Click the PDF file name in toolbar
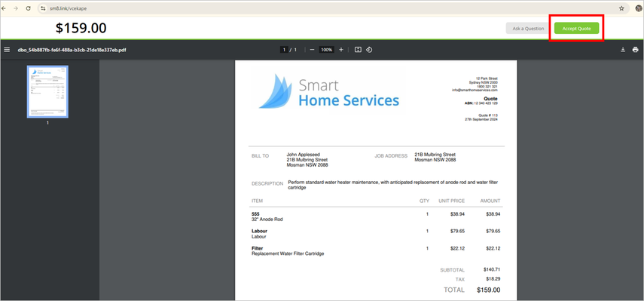Screen dimensions: 644x301 [72, 50]
